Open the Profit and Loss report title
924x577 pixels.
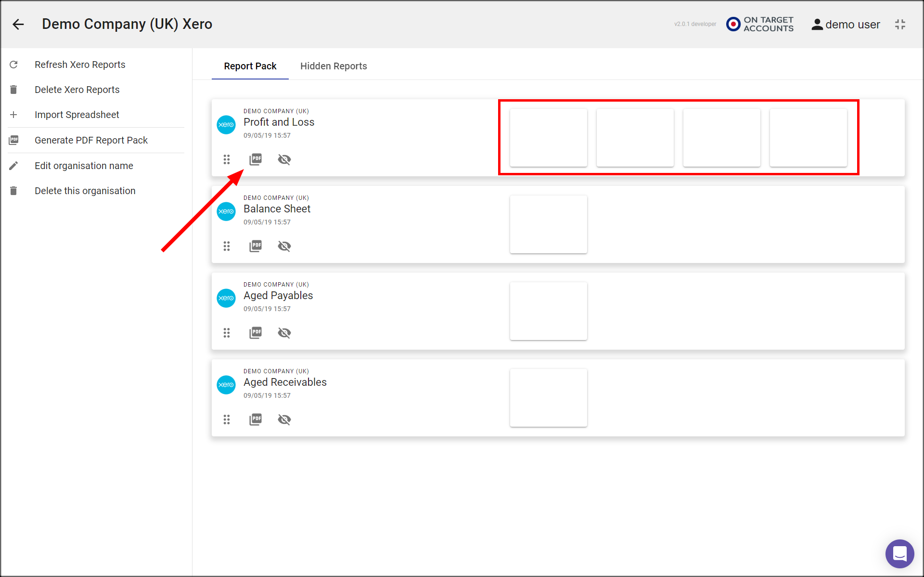[x=279, y=122]
